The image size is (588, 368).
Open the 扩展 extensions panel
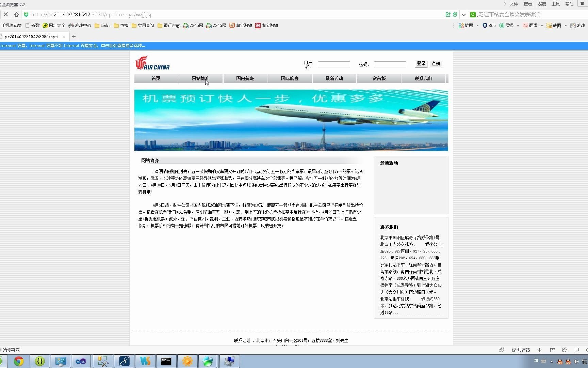[x=465, y=25]
